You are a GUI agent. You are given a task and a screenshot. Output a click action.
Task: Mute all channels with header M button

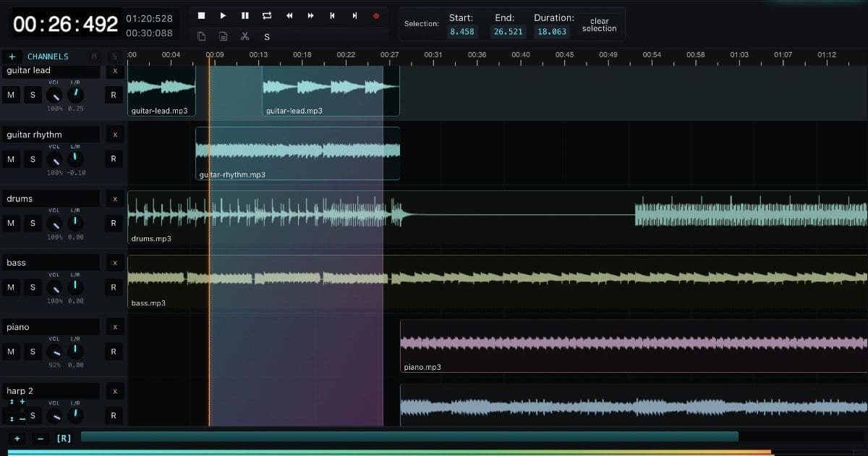tap(94, 56)
